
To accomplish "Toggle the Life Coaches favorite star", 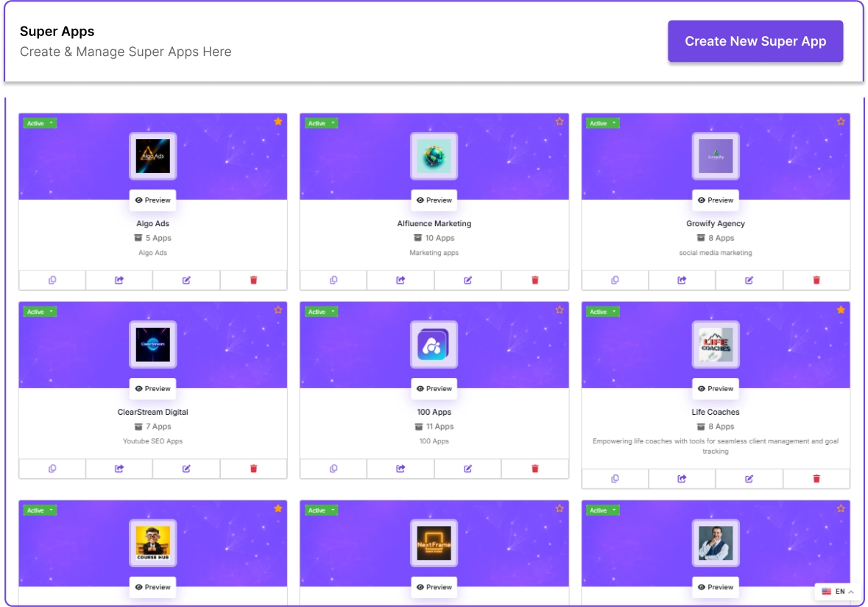I will pos(841,310).
